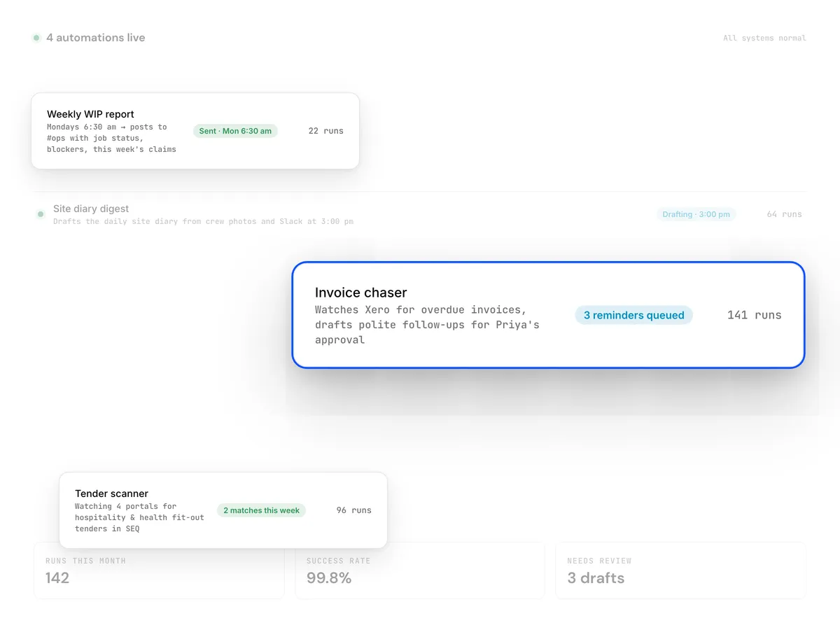Click the "64 runs" count

point(785,214)
